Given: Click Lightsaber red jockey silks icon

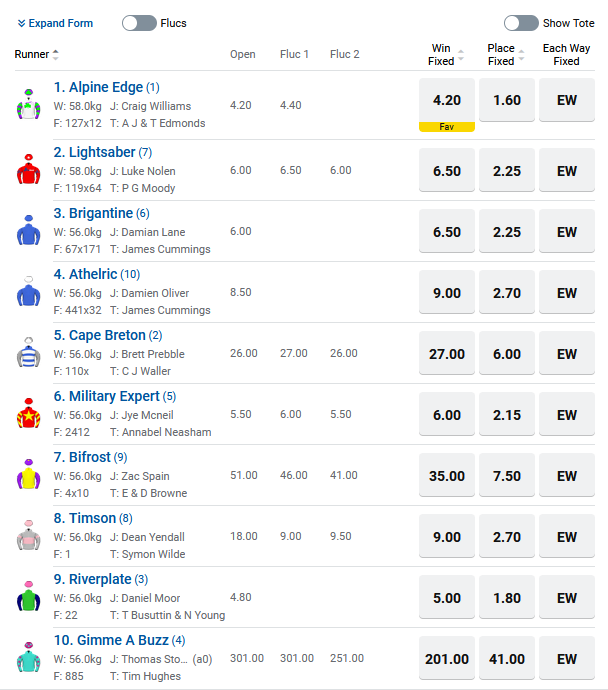Looking at the screenshot, I should pos(27,170).
